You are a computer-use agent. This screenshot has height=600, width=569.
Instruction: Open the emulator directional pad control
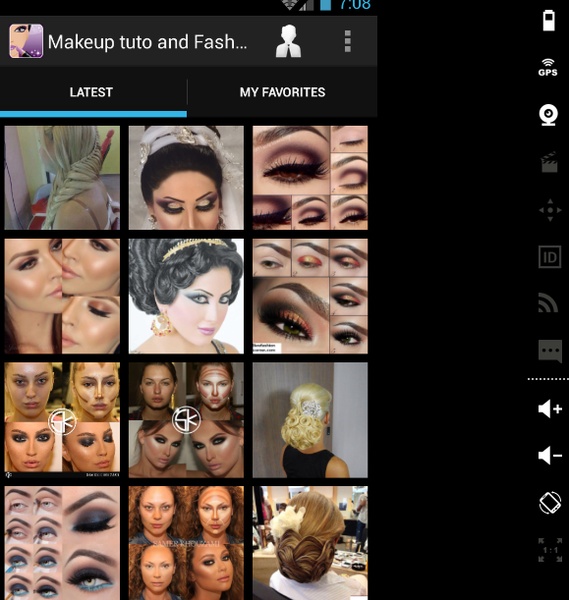click(x=550, y=210)
